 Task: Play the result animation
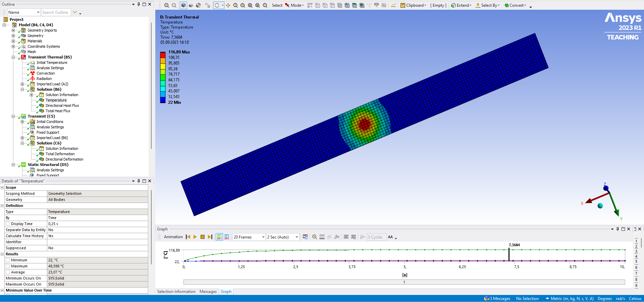click(195, 237)
